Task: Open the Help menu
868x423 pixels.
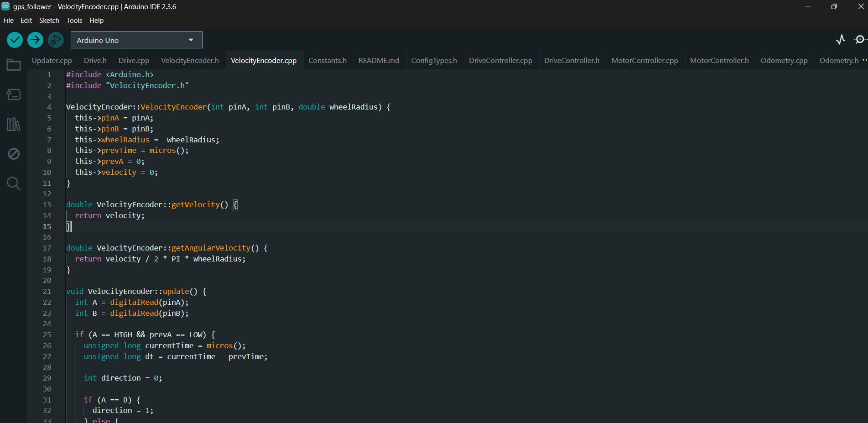Action: coord(96,21)
